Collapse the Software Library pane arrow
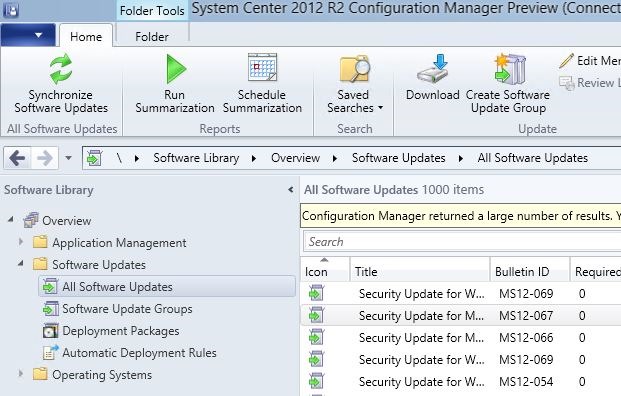Screen dimensions: 621x396 [291, 190]
